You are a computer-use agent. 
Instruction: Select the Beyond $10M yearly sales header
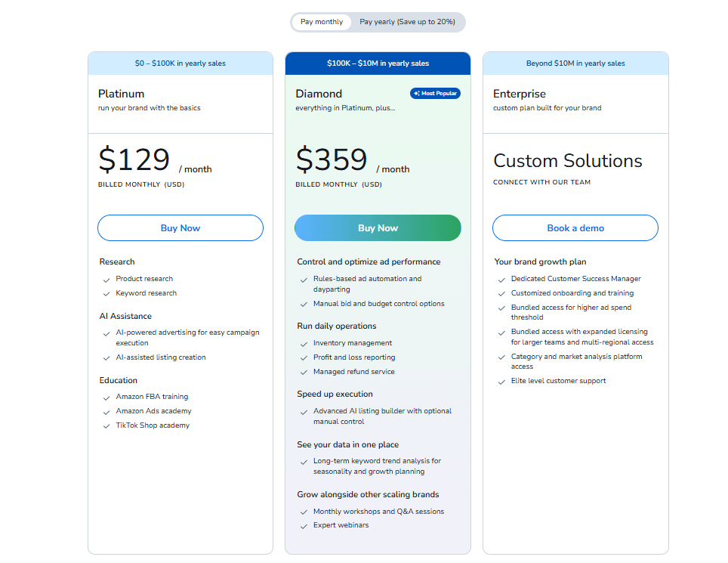click(575, 63)
